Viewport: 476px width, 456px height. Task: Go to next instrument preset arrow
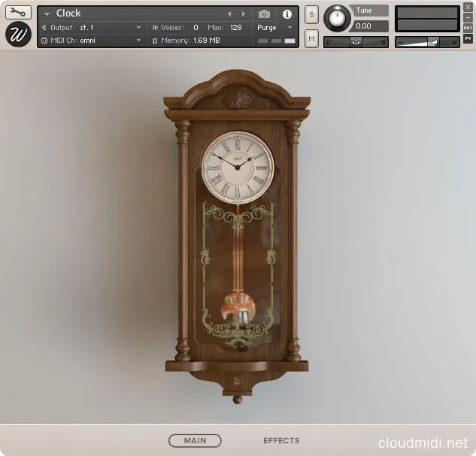coord(243,14)
